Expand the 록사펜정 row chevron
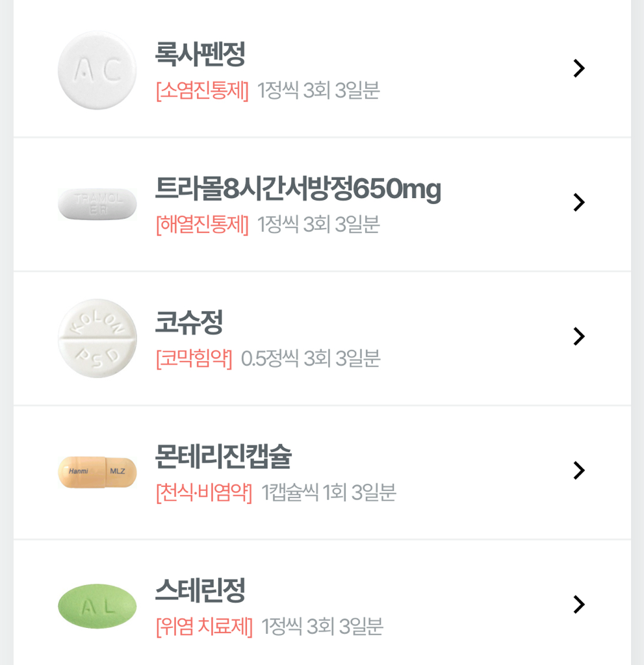Image resolution: width=644 pixels, height=665 pixels. coord(578,68)
